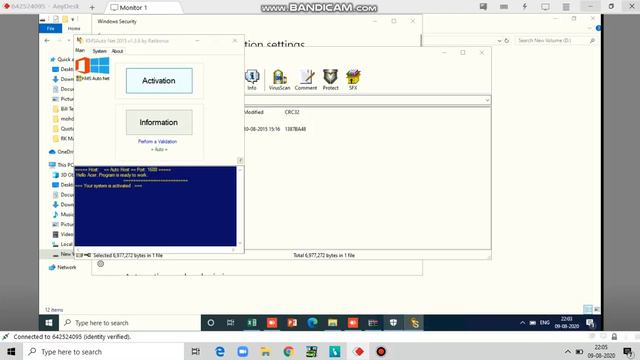Open the remote notification center icon
Image resolution: width=640 pixels, height=360 pixels.
(x=590, y=323)
